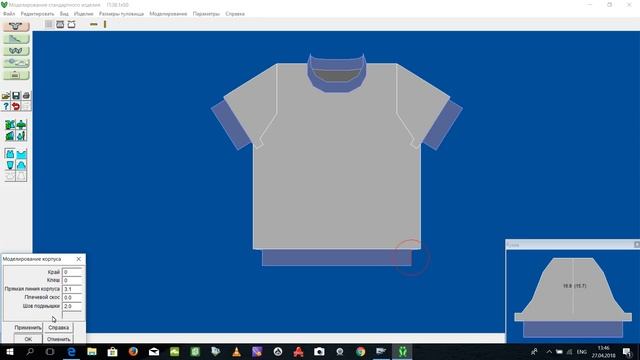Image resolution: width=640 pixels, height=360 pixels.
Task: Open VLC media player from taskbar
Action: coord(236,351)
